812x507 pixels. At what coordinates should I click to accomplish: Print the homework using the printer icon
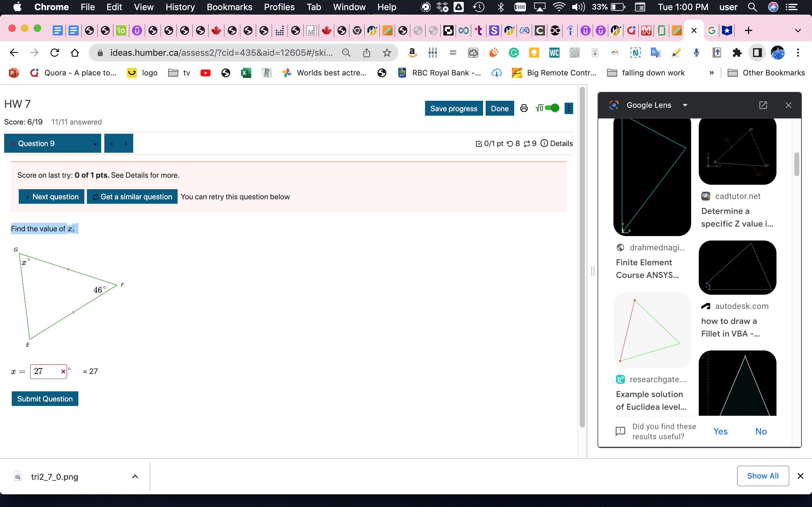(x=523, y=108)
